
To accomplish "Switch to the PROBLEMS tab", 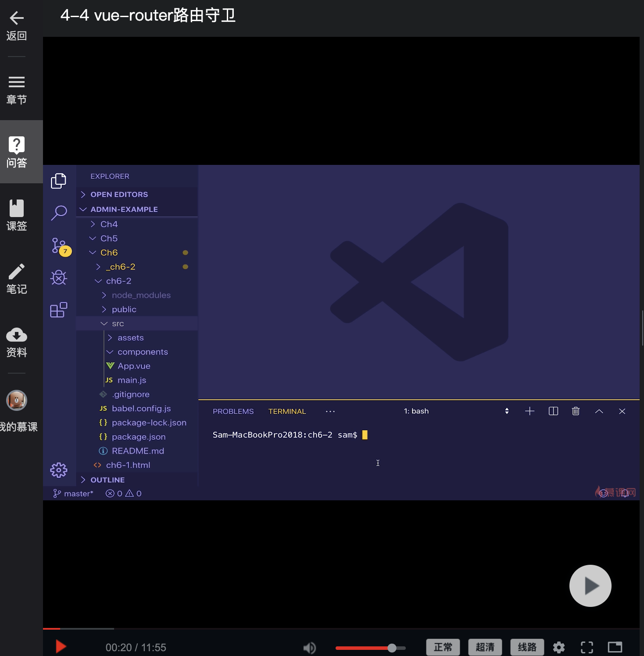I will [233, 411].
